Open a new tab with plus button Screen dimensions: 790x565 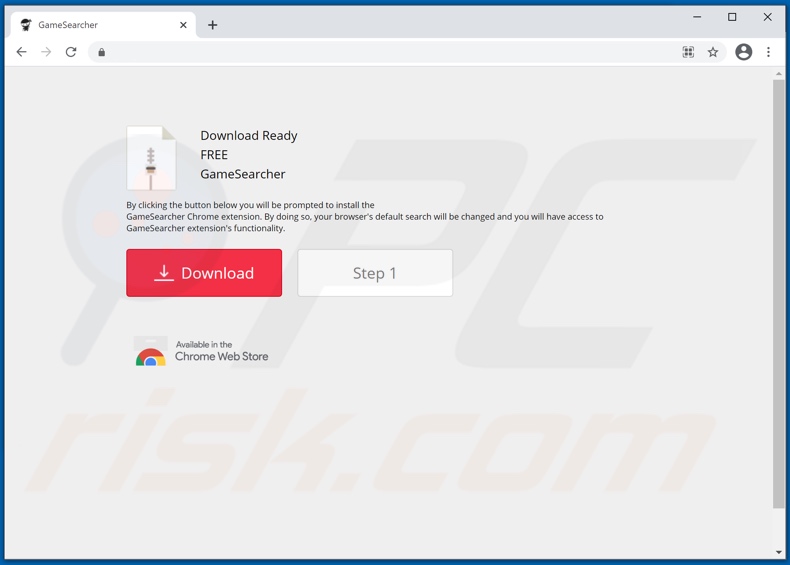tap(213, 25)
